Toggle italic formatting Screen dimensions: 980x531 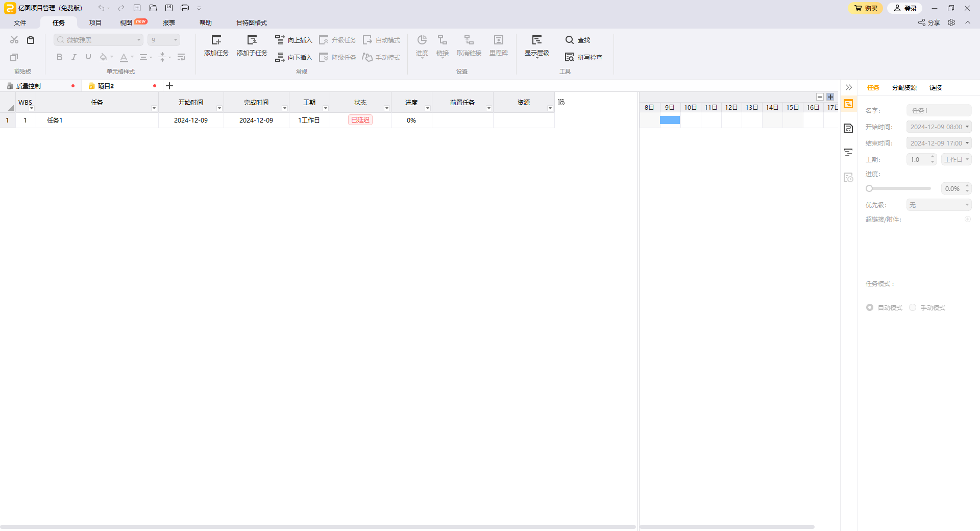(74, 57)
